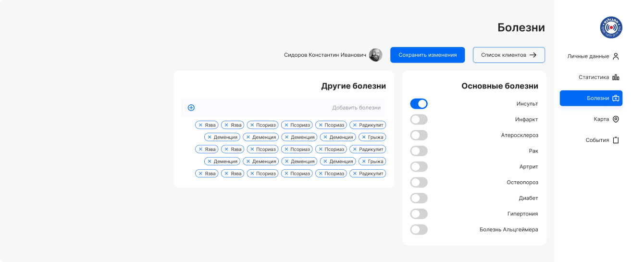Open the Статистика sidebar section
This screenshot has height=262, width=644.
coord(594,77)
